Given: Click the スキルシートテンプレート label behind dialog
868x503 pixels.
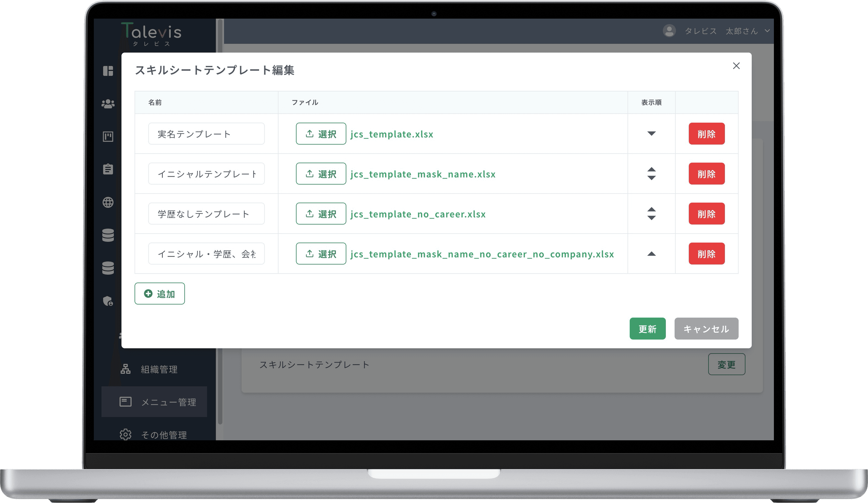Looking at the screenshot, I should click(314, 364).
